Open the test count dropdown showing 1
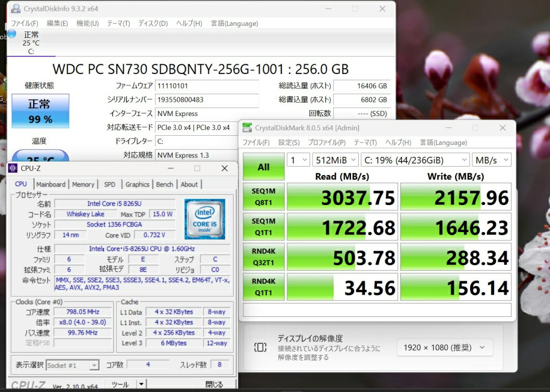This screenshot has height=392, width=550. (298, 160)
